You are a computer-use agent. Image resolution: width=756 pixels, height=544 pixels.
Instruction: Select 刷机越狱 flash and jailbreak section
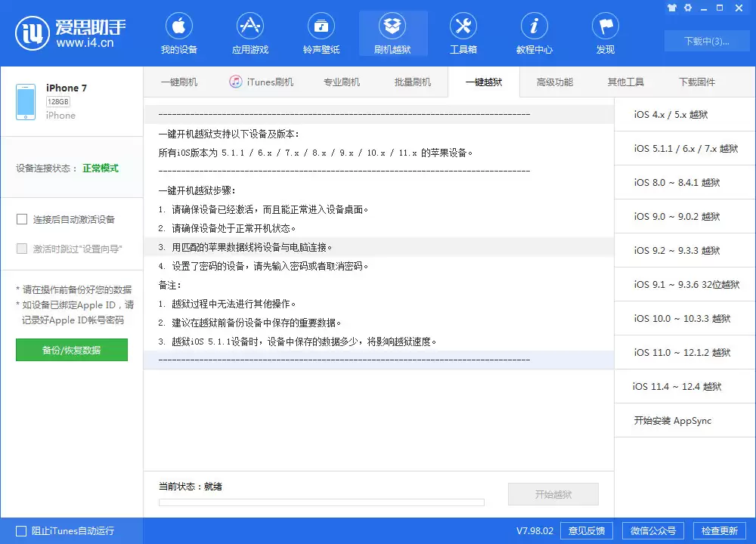(x=392, y=33)
